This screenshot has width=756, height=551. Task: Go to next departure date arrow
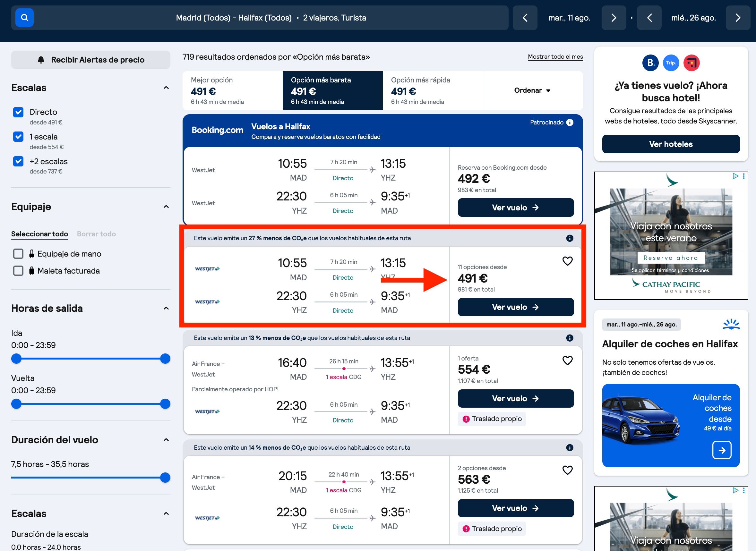(614, 18)
